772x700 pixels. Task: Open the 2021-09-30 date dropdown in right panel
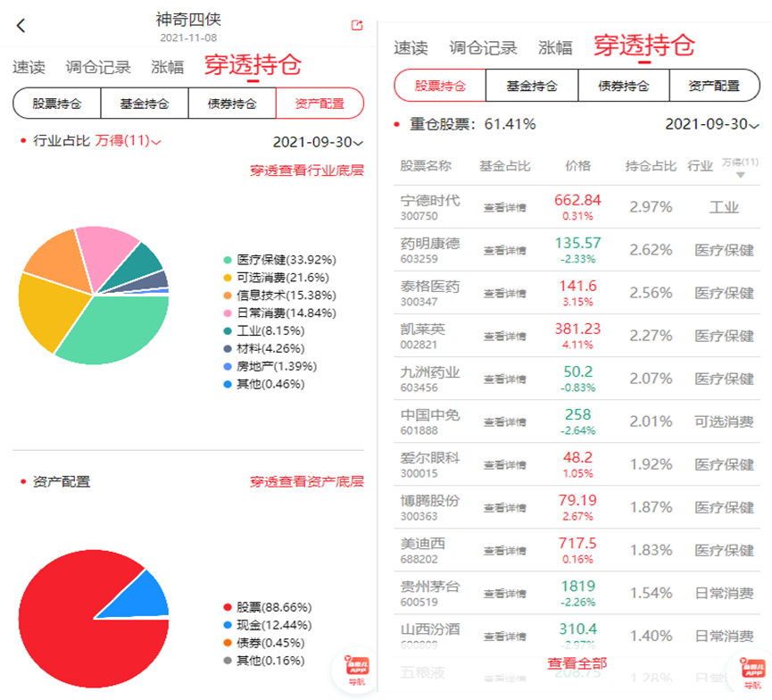coord(712,124)
